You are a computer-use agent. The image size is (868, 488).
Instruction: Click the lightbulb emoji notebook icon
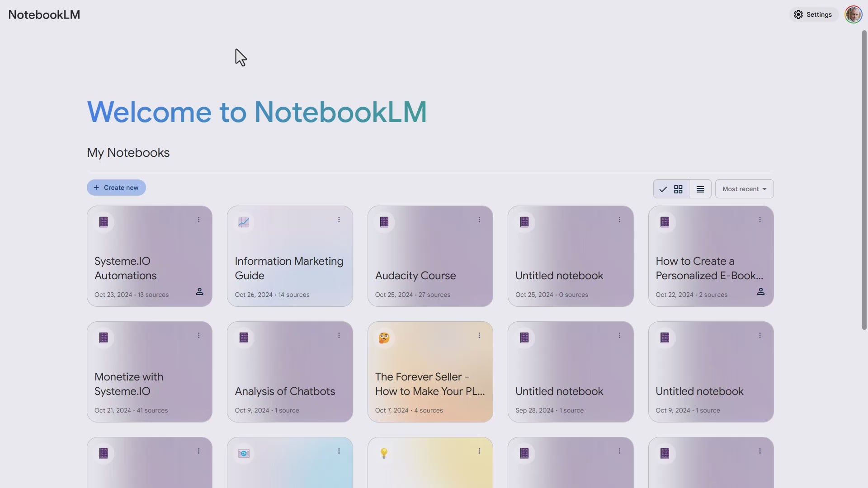click(384, 453)
